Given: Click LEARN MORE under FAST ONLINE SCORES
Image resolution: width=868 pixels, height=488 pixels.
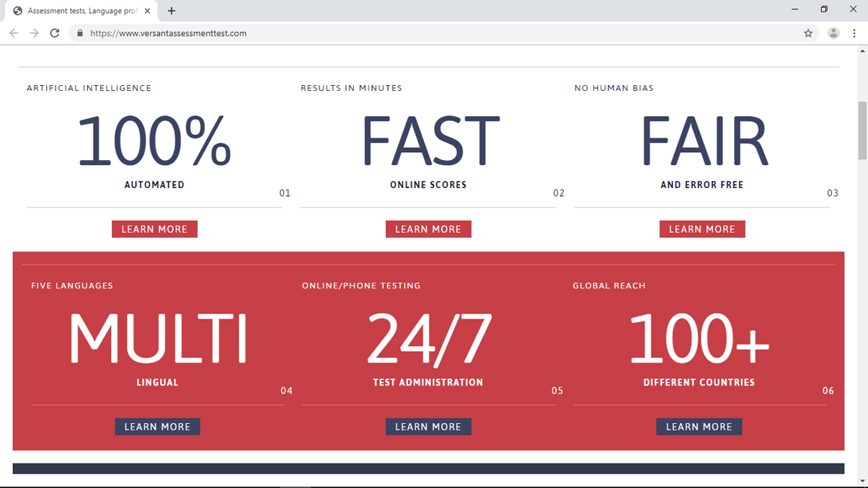Looking at the screenshot, I should 428,229.
